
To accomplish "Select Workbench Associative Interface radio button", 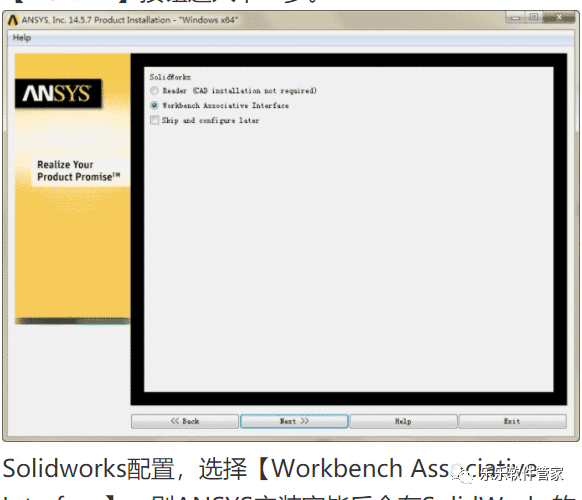I will click(x=154, y=105).
